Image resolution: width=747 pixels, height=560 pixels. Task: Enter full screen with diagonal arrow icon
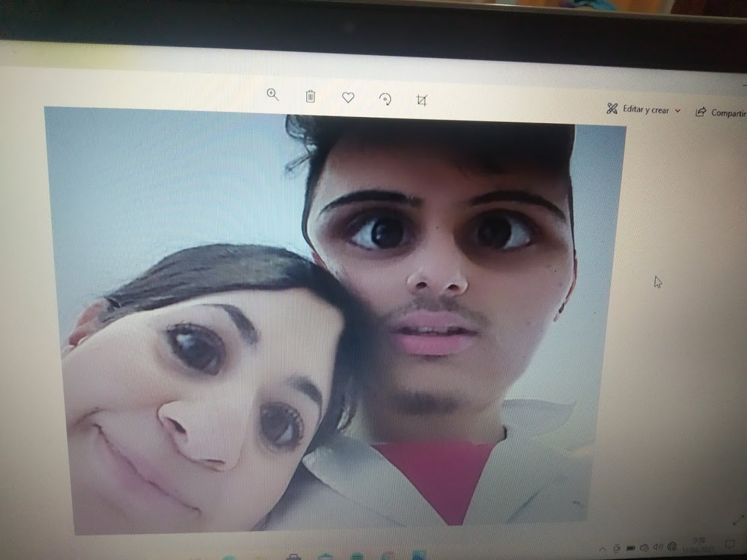[x=738, y=519]
